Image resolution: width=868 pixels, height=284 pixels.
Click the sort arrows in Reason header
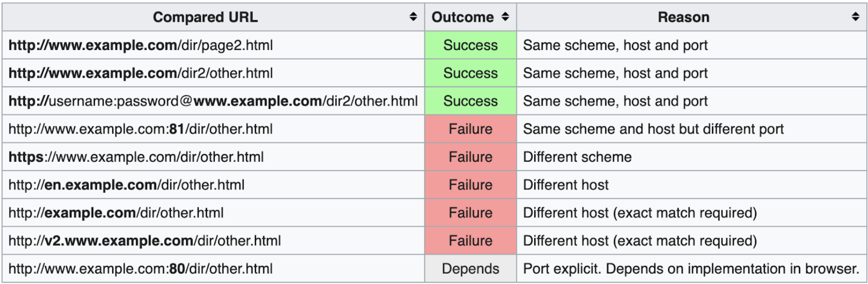(855, 17)
